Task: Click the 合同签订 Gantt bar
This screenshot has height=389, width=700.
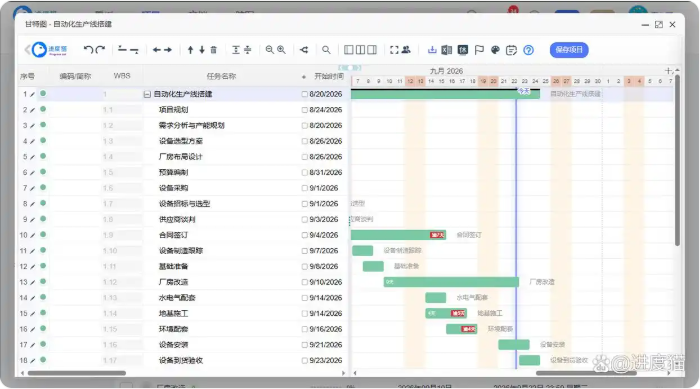Action: pos(398,235)
